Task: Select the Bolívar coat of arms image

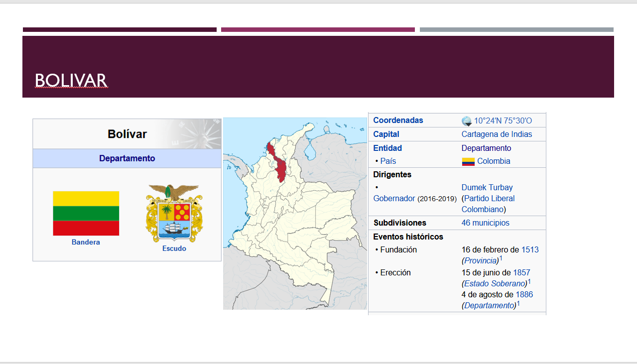Action: point(174,213)
